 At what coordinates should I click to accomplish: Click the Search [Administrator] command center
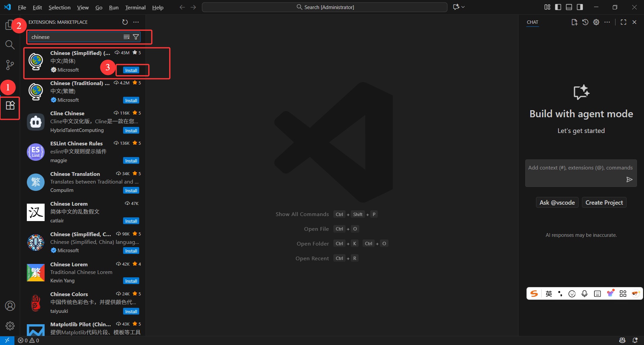click(325, 7)
